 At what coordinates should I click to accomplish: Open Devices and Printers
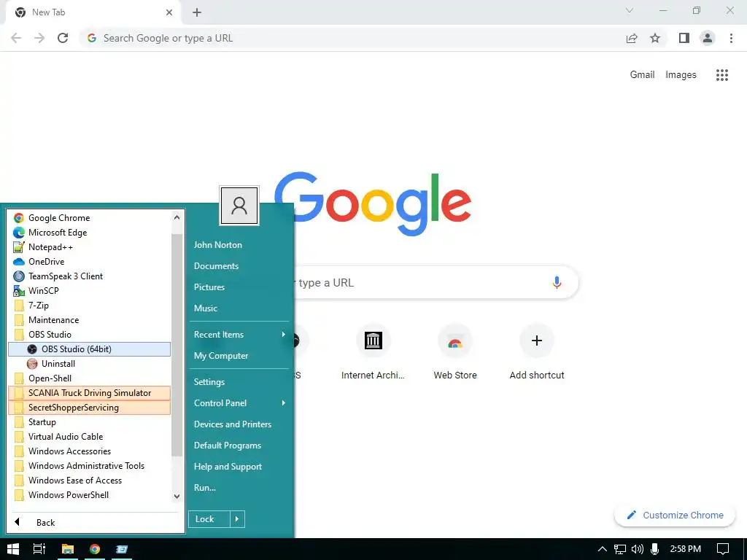(239, 424)
